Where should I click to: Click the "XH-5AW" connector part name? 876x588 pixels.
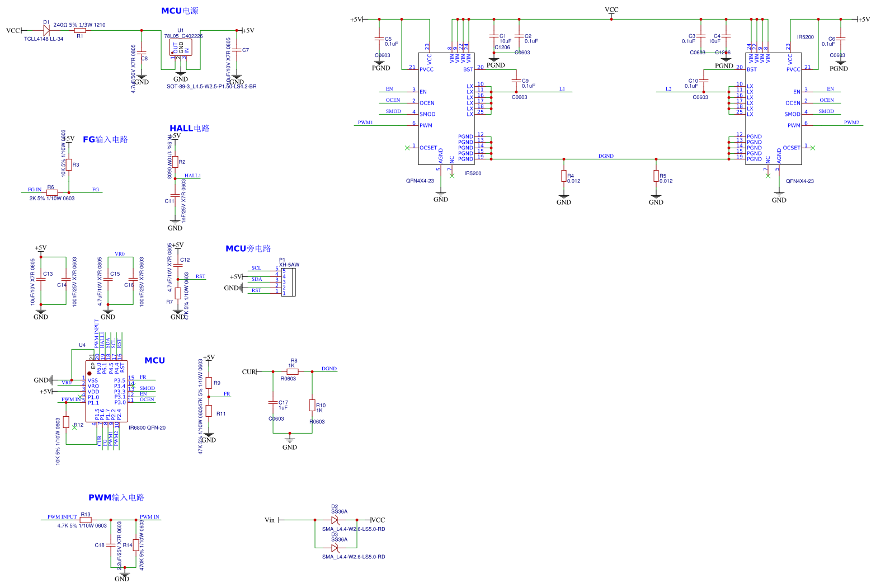(x=289, y=265)
